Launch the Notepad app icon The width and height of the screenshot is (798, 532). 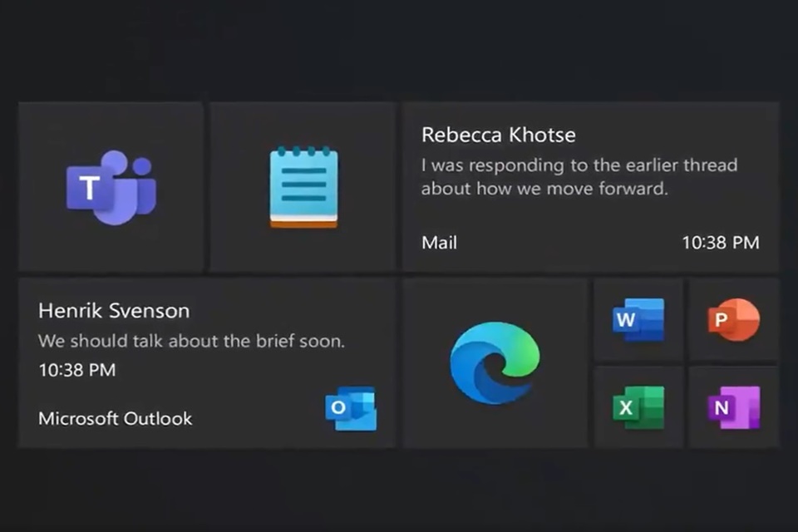[303, 188]
